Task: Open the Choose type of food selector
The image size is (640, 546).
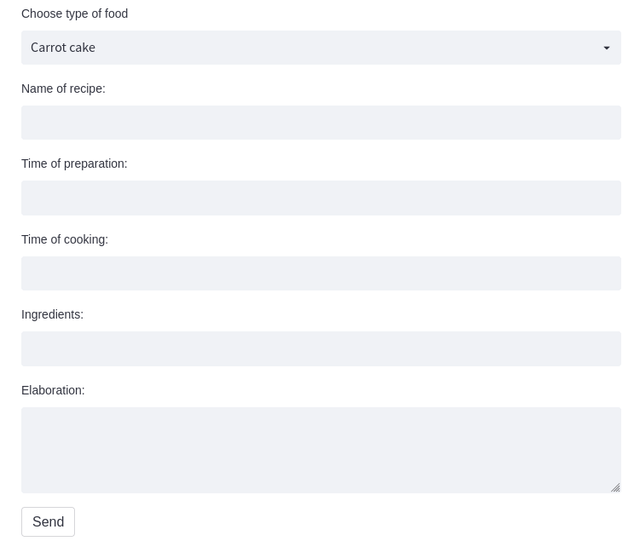Action: [x=321, y=47]
